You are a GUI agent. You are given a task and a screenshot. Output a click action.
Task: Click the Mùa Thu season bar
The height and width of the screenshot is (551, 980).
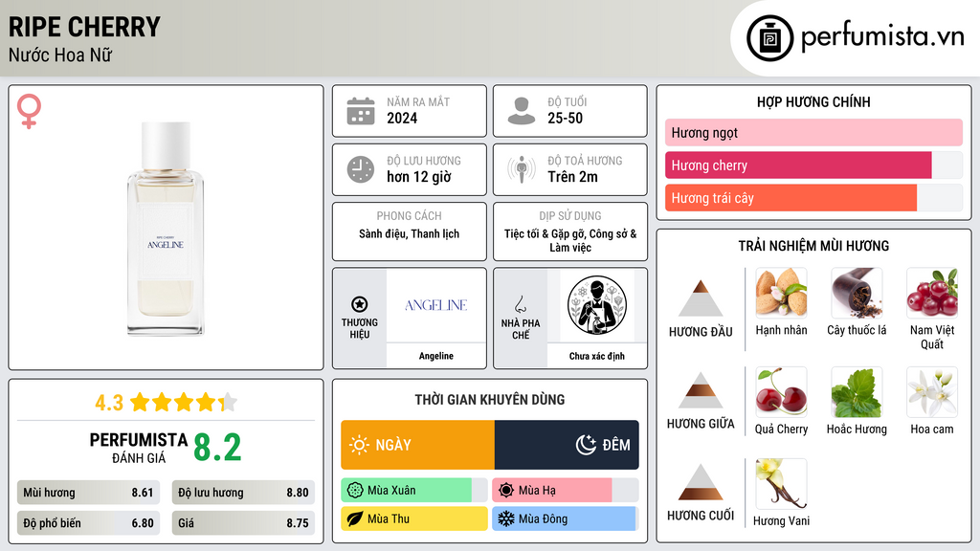(414, 518)
